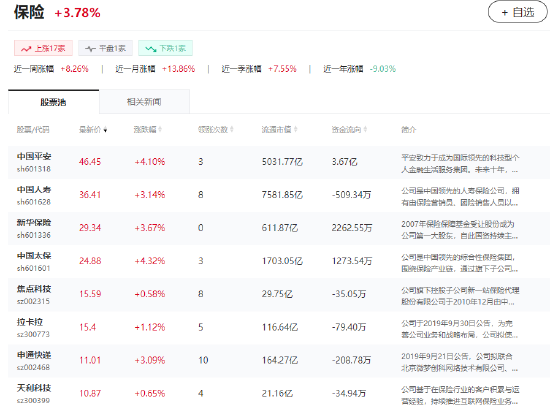The width and height of the screenshot is (550, 410).
Task: Sort by 领涨次数 arrow icon
Action: 232,129
